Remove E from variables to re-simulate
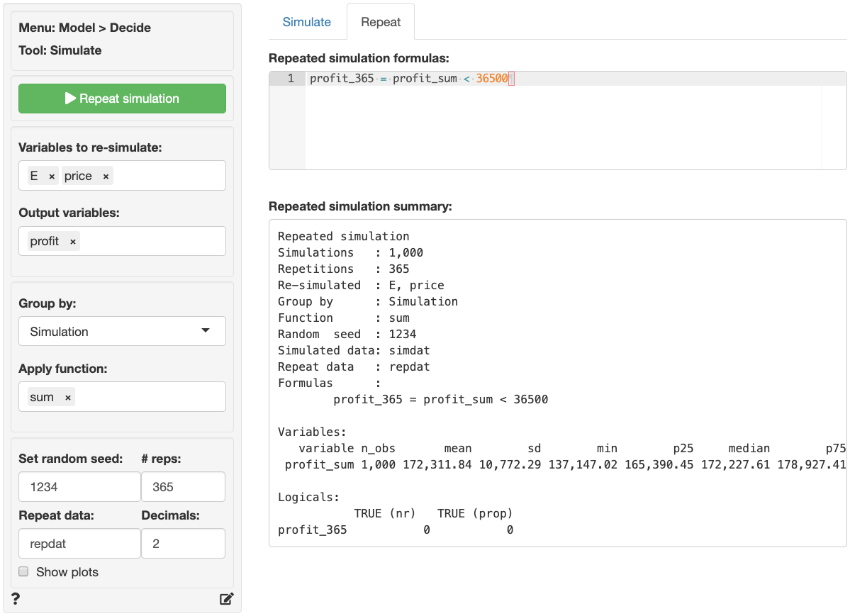 click(52, 177)
